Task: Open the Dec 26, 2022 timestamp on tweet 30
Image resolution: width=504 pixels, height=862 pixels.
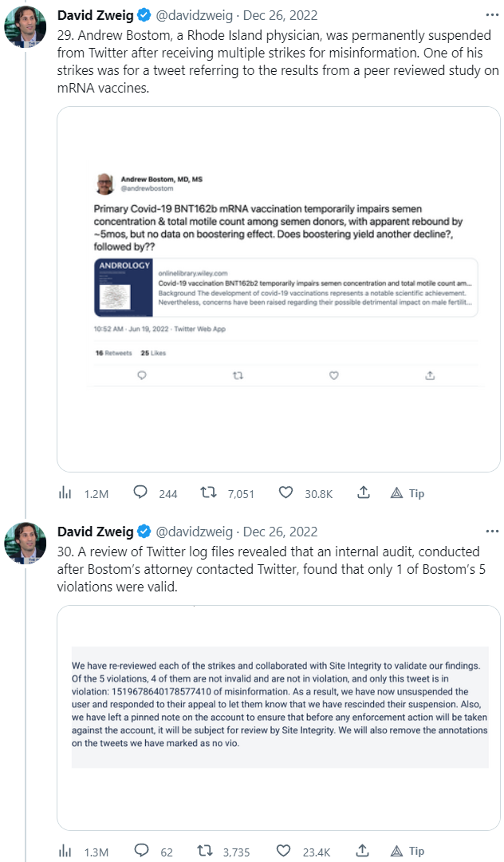Action: [x=280, y=532]
